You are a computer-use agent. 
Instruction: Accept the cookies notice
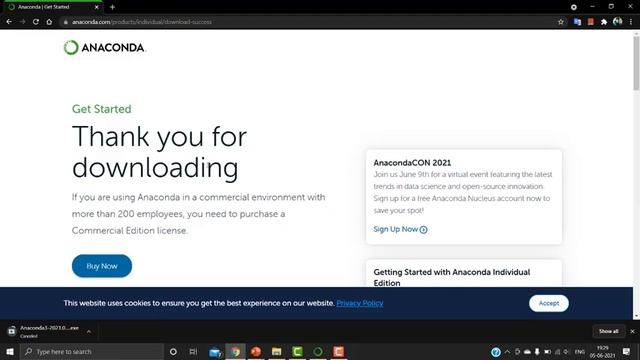tap(549, 303)
